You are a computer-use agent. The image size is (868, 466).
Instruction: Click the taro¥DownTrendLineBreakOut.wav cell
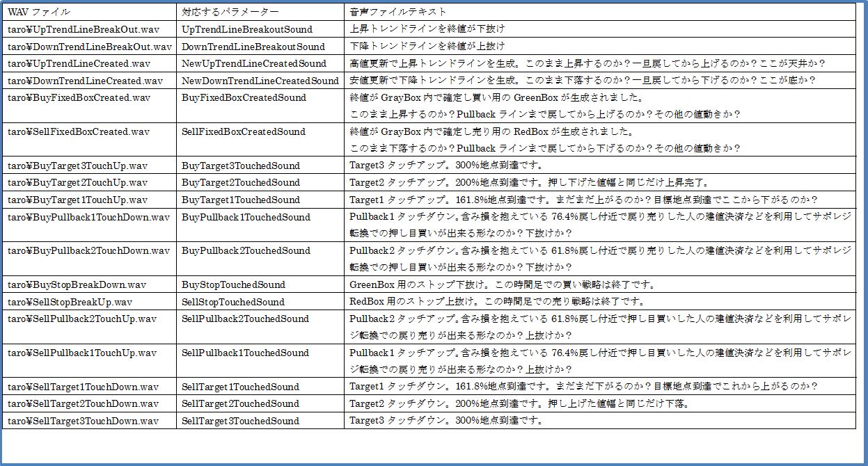pos(89,47)
